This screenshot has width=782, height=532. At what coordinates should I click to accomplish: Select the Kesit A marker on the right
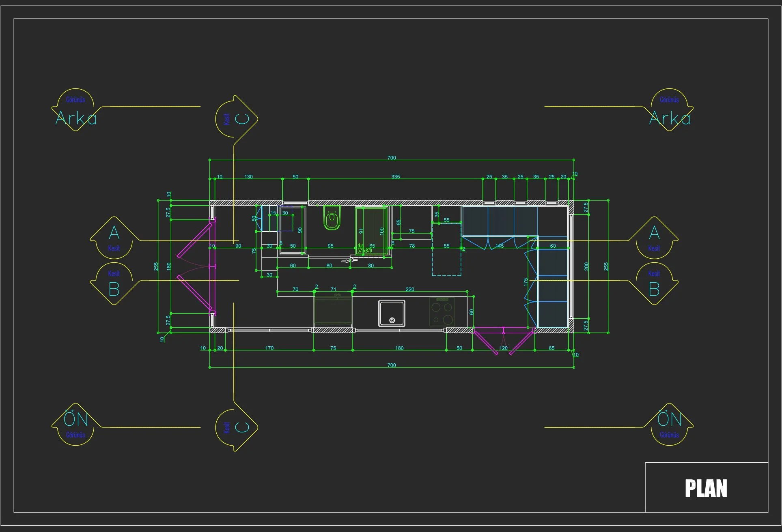pyautogui.click(x=654, y=238)
